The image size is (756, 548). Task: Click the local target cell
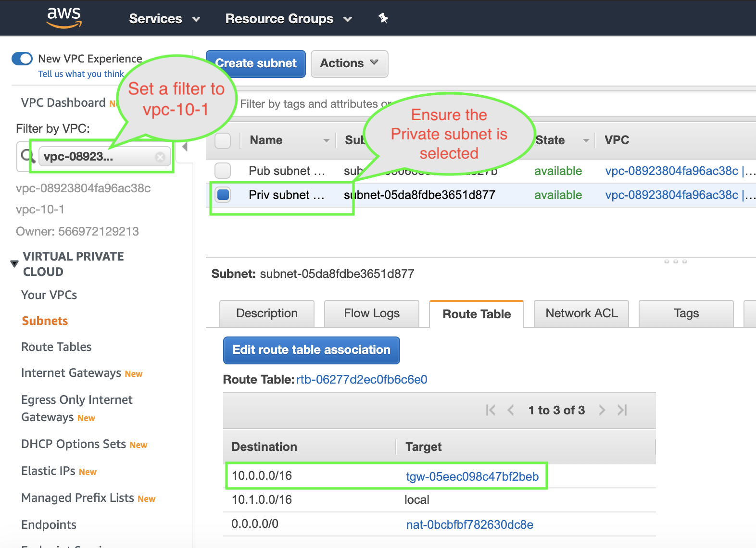(x=417, y=500)
